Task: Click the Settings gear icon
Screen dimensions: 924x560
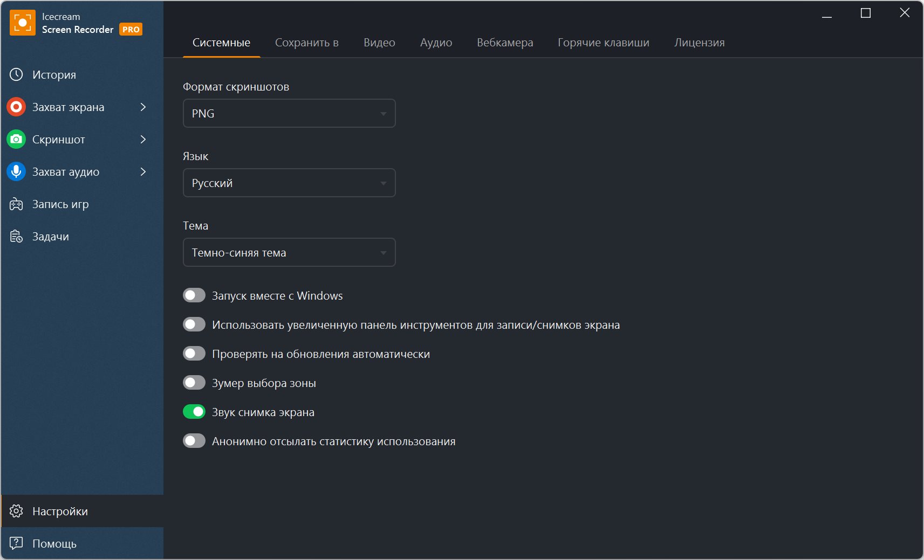Action: click(16, 511)
